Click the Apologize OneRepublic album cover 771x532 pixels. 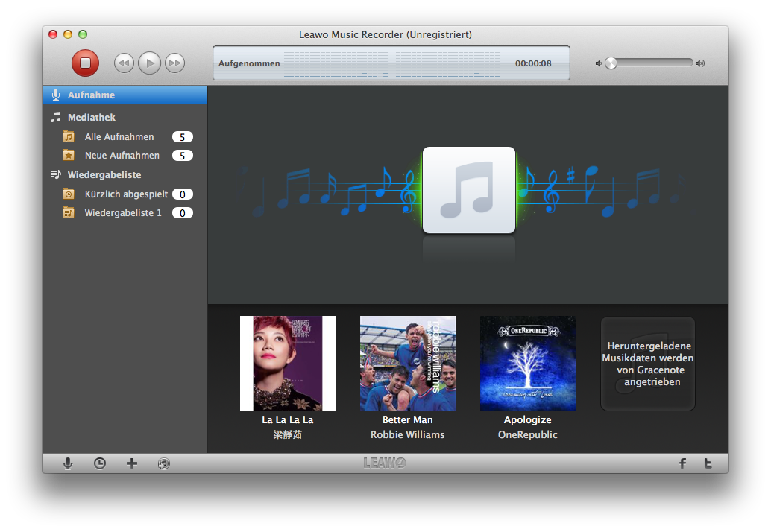(x=527, y=364)
